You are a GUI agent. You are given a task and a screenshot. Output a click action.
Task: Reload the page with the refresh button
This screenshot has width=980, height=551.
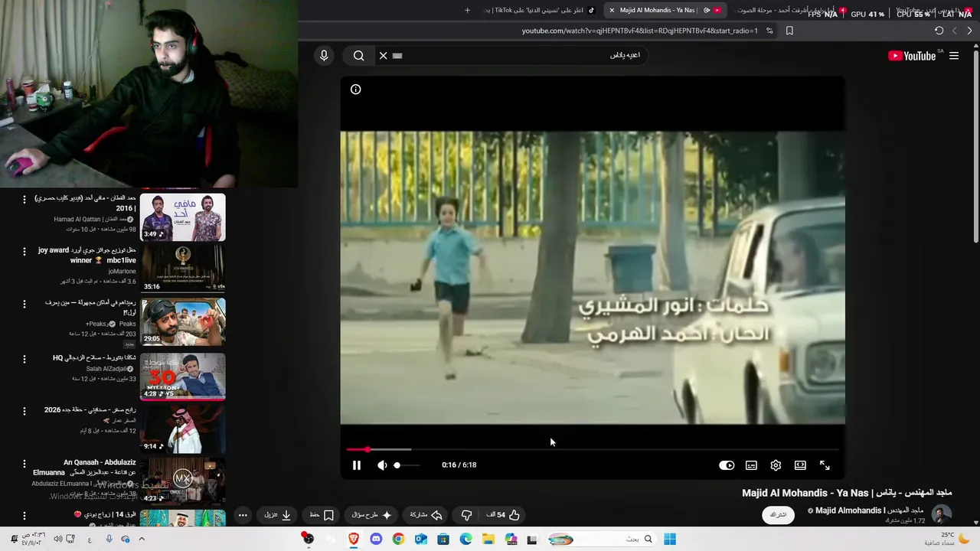tap(939, 31)
